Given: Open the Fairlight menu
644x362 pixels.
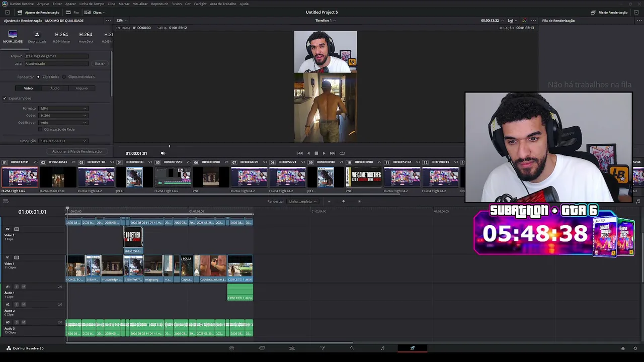Looking at the screenshot, I should click(200, 4).
